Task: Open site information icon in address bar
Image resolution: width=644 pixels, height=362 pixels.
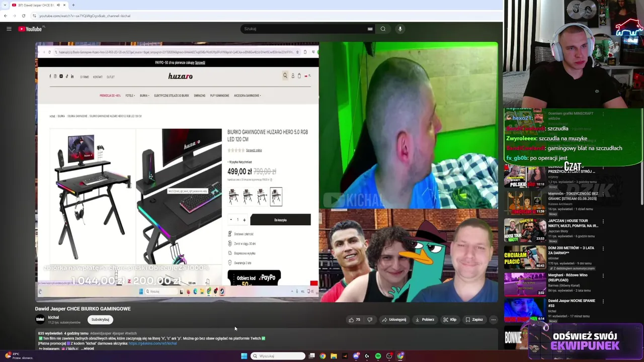Action: pos(34,16)
